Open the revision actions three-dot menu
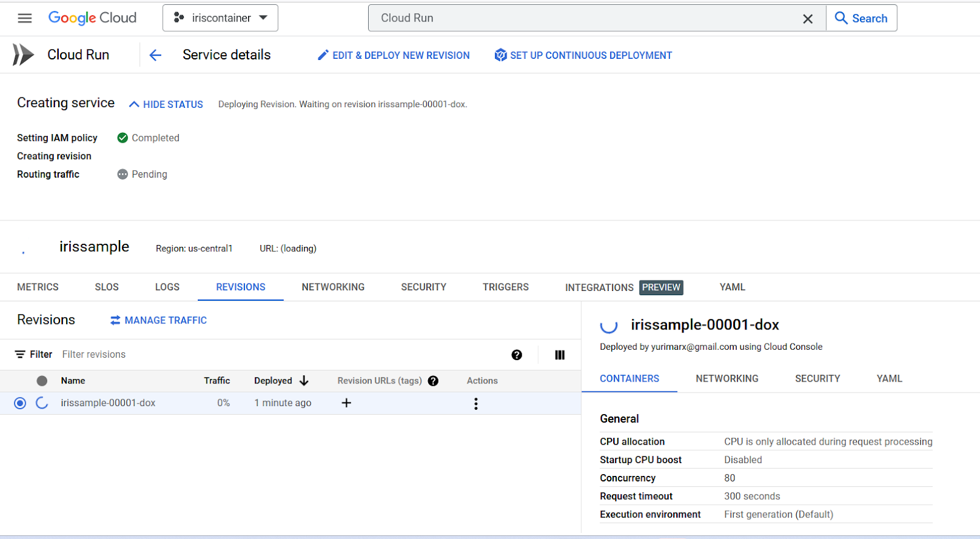The height and width of the screenshot is (539, 980). [476, 404]
